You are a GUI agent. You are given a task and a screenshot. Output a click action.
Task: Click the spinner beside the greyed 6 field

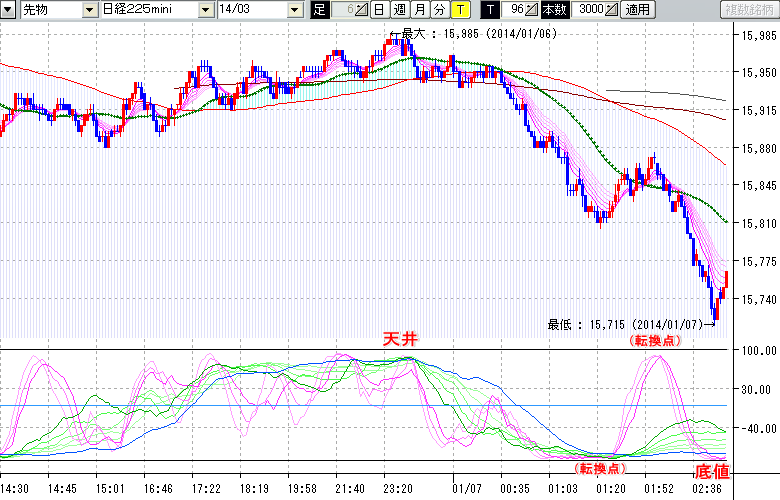tap(362, 10)
